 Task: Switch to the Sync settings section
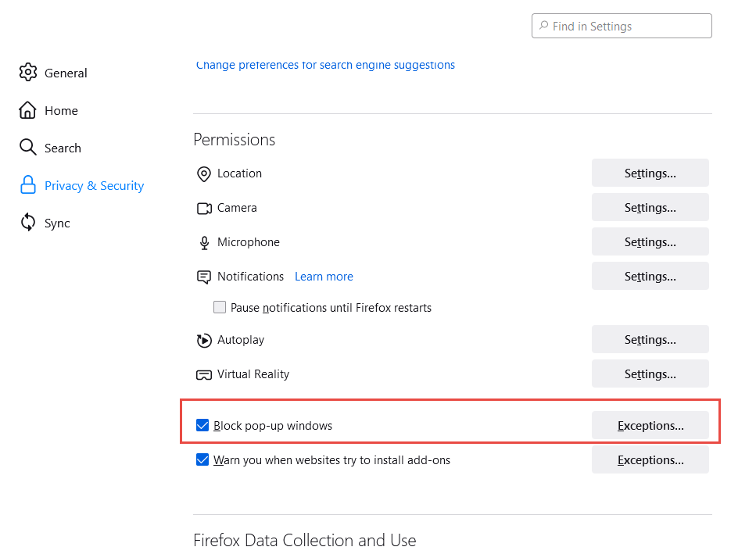point(55,223)
